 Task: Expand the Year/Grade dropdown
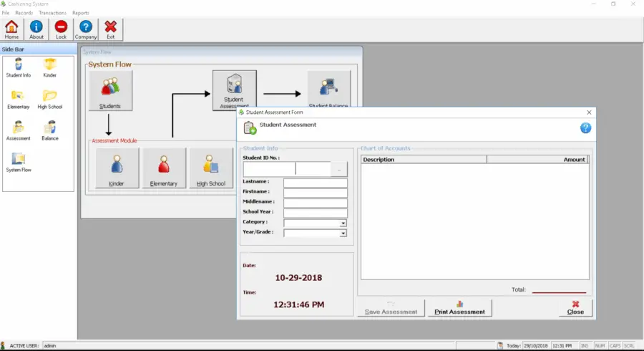343,233
